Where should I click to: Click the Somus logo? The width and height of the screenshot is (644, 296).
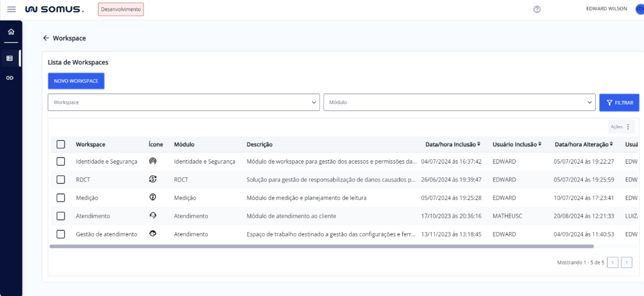pos(54,9)
